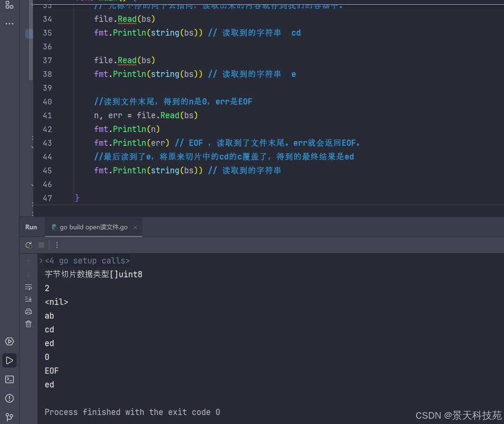Open the Services tool window icon

tap(9, 341)
